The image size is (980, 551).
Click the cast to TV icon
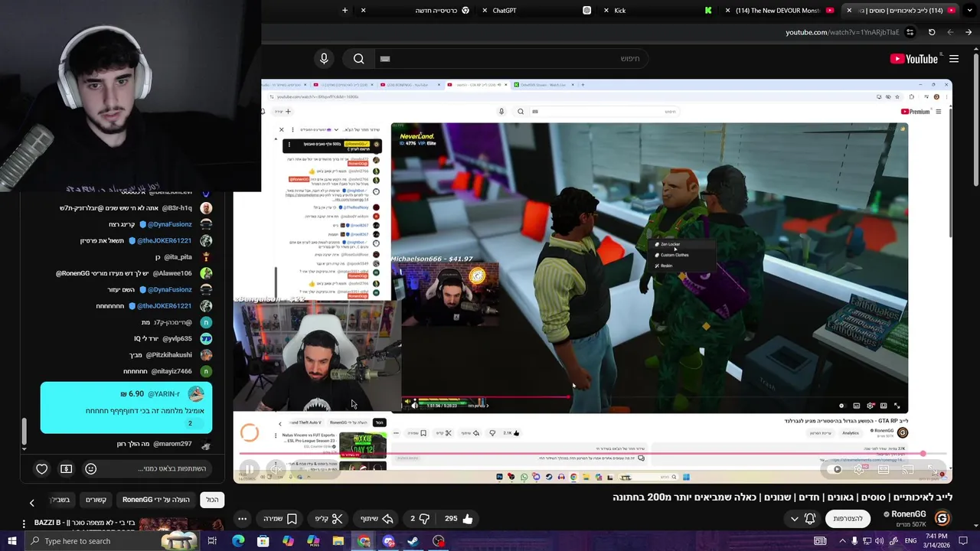(x=908, y=469)
